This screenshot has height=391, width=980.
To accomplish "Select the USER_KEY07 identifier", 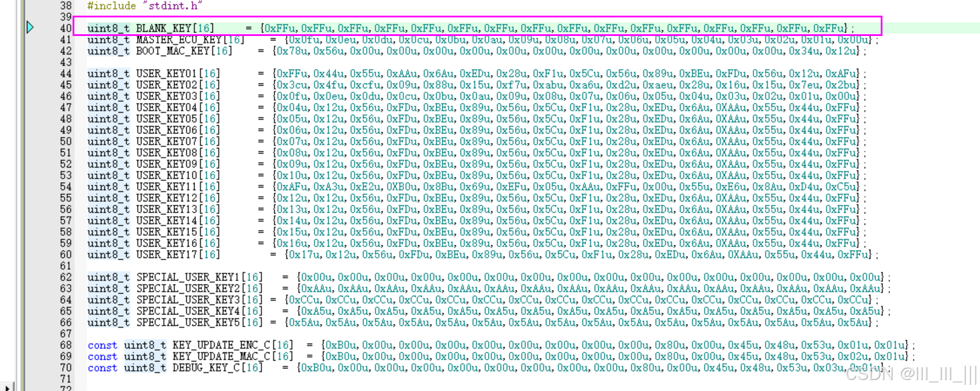I will [167, 142].
